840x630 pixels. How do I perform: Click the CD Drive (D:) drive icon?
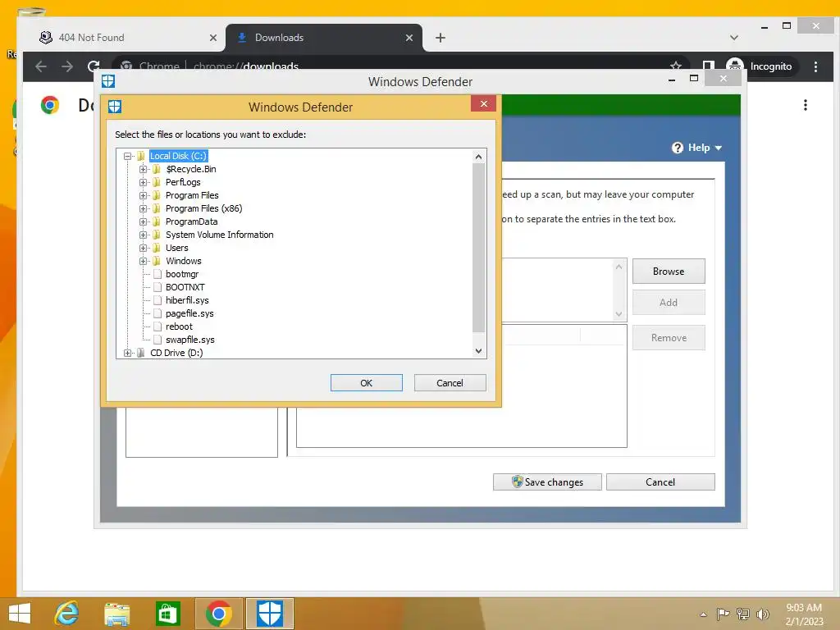(x=141, y=353)
